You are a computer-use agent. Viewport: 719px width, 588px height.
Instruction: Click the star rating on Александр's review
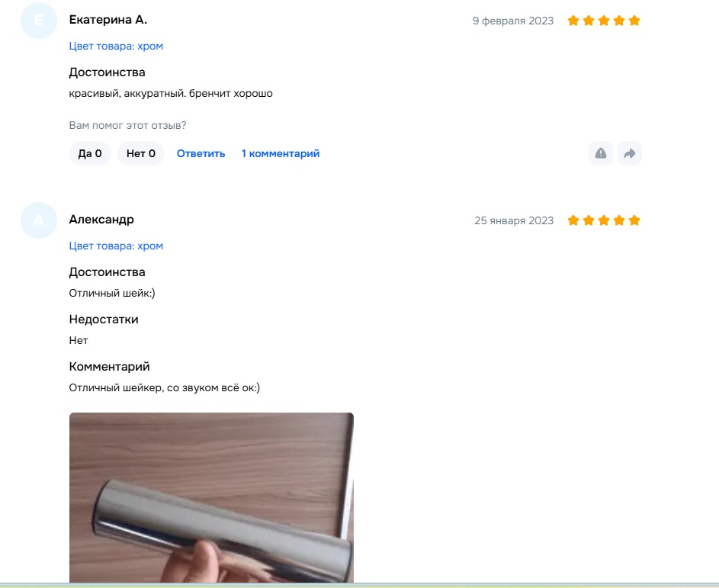pyautogui.click(x=603, y=220)
